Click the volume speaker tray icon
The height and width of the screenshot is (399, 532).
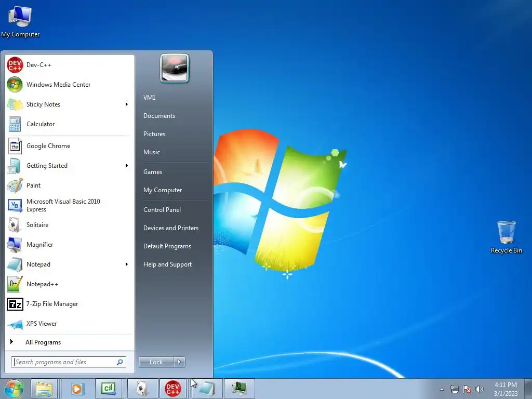(x=479, y=389)
